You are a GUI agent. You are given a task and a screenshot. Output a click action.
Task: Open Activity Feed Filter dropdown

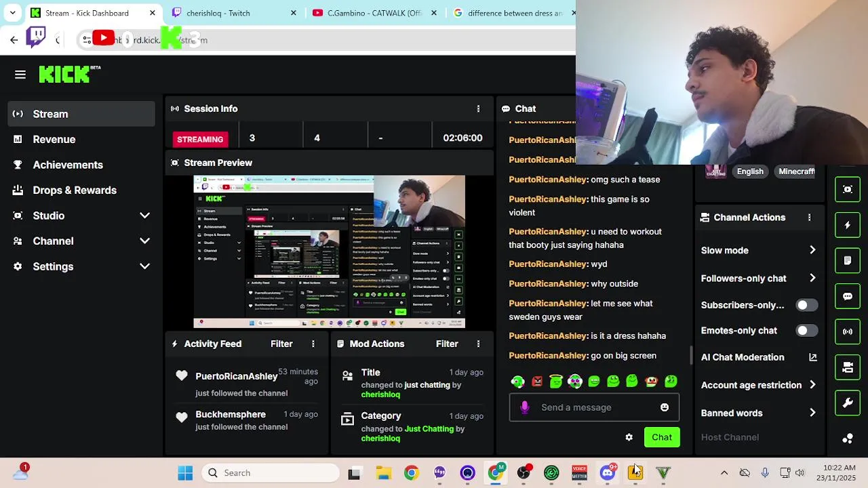point(281,344)
